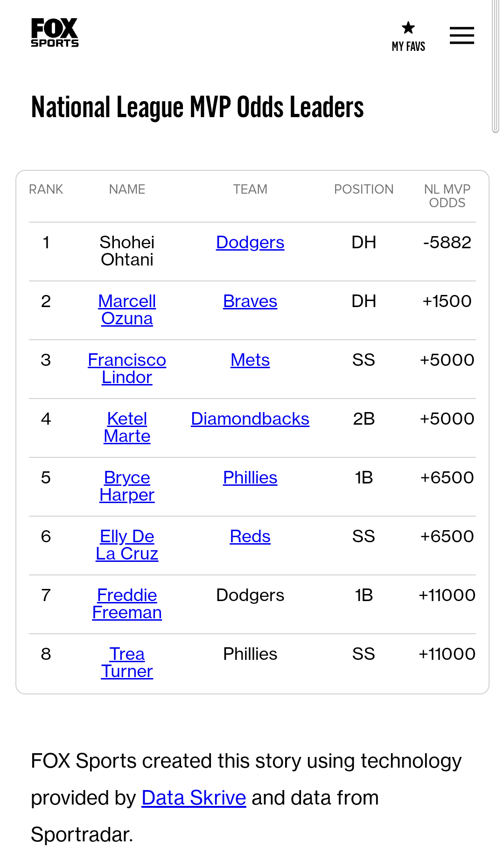Click the NL MVP Odds column header
This screenshot has width=504, height=868.
[447, 196]
